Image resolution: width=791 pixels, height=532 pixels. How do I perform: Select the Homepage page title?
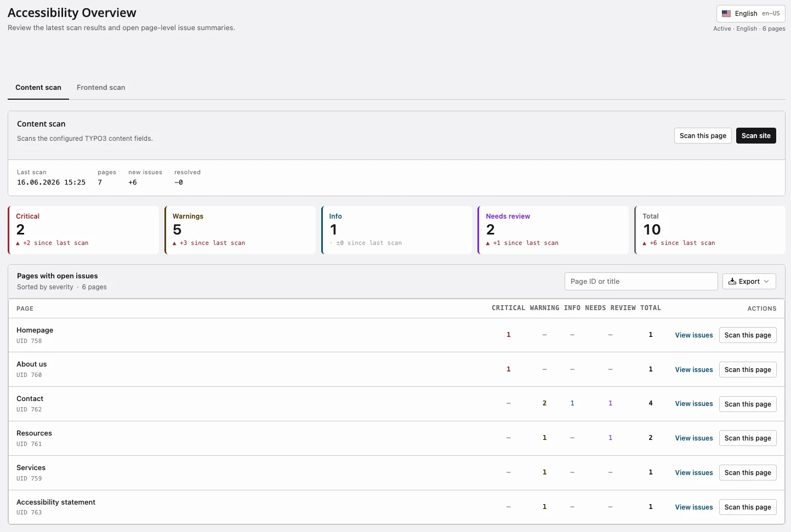pyautogui.click(x=35, y=330)
